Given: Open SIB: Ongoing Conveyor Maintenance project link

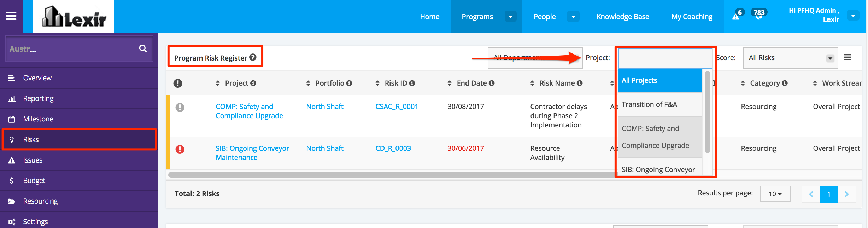Looking at the screenshot, I should (x=252, y=153).
